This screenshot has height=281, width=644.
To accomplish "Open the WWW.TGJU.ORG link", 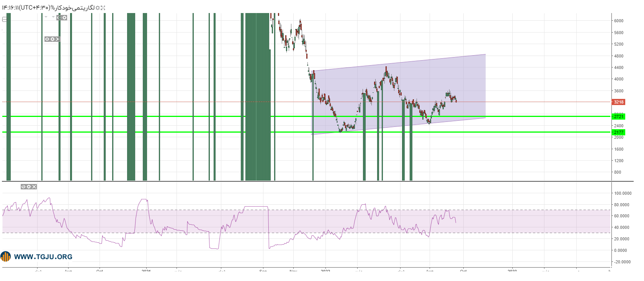I will (x=43, y=257).
